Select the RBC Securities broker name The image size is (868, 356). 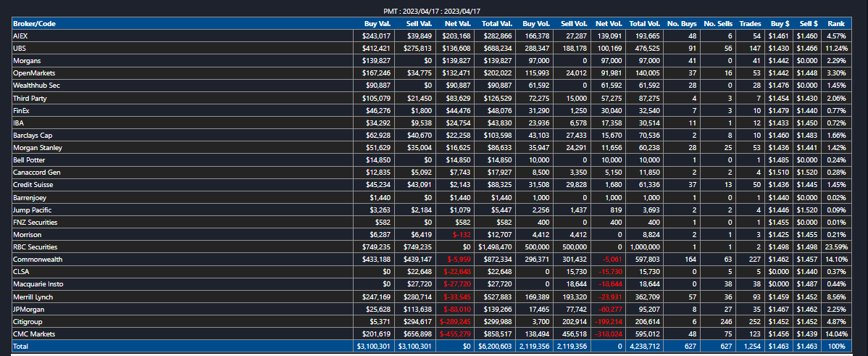35,247
